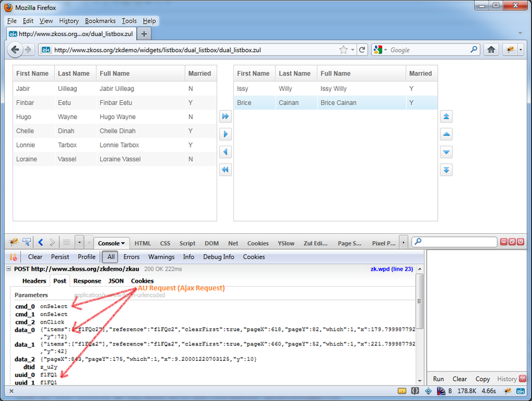Sort the left list by Last Name header

pyautogui.click(x=76, y=74)
